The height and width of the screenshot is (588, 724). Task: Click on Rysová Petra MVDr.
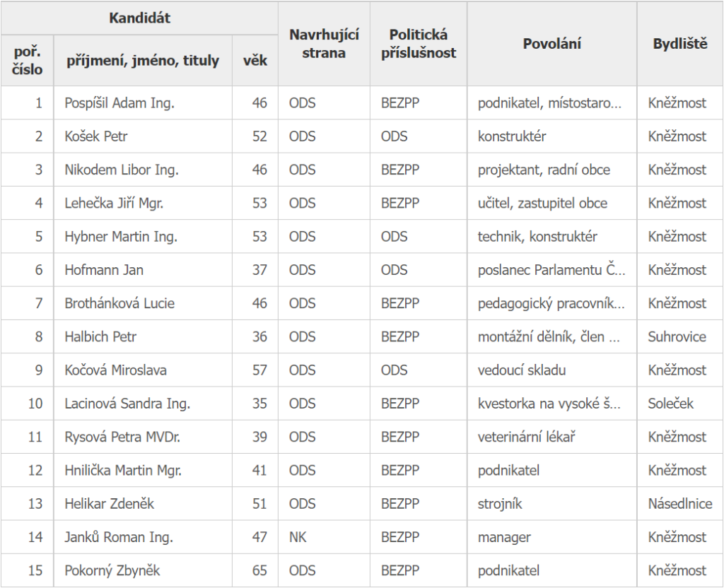[x=122, y=437]
